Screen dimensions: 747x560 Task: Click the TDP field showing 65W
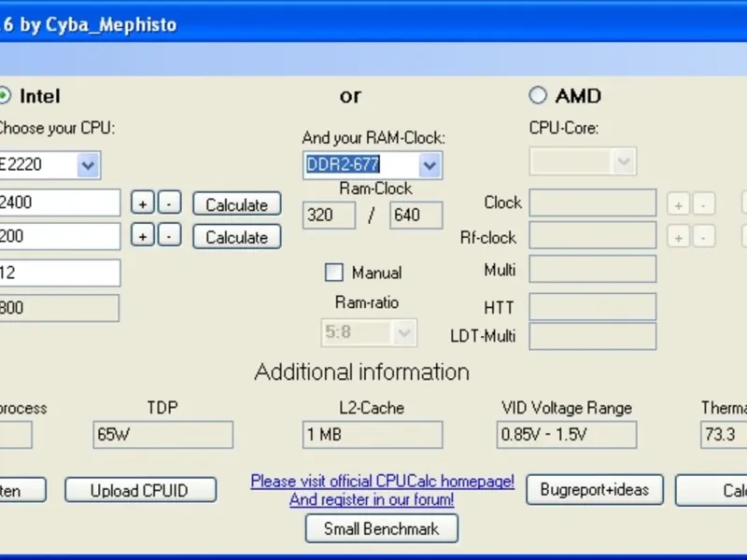tap(162, 435)
